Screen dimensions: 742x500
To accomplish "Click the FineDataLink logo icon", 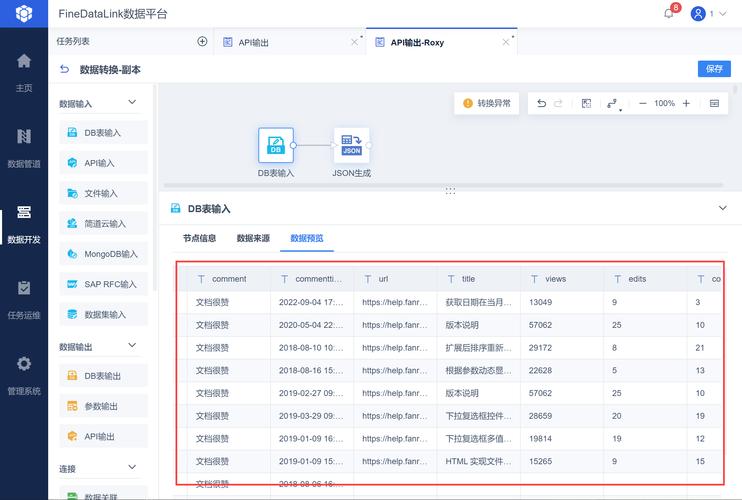I will 24,13.
